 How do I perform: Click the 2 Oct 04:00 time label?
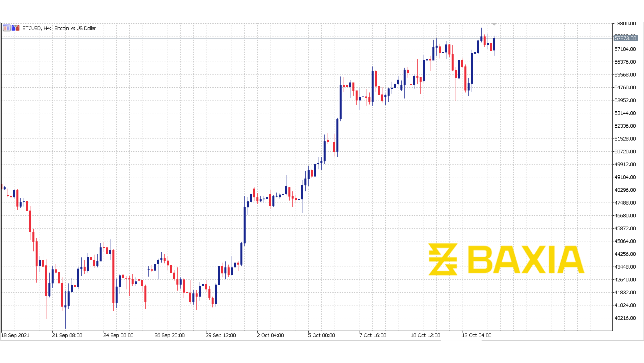click(x=270, y=335)
